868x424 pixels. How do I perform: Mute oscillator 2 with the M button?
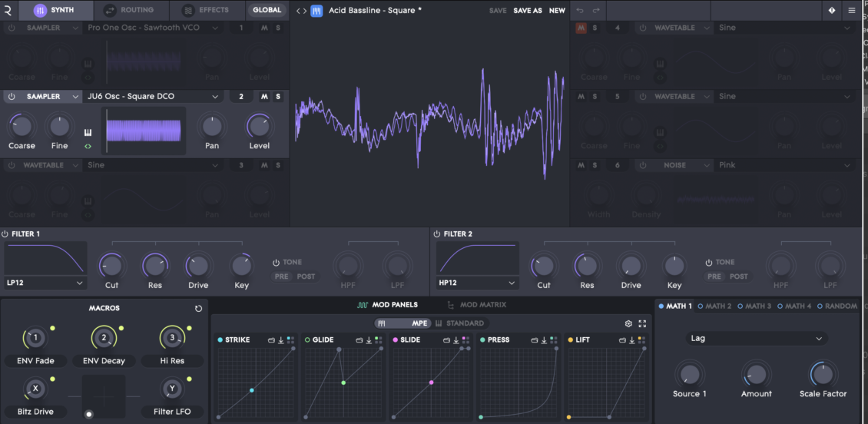(264, 96)
